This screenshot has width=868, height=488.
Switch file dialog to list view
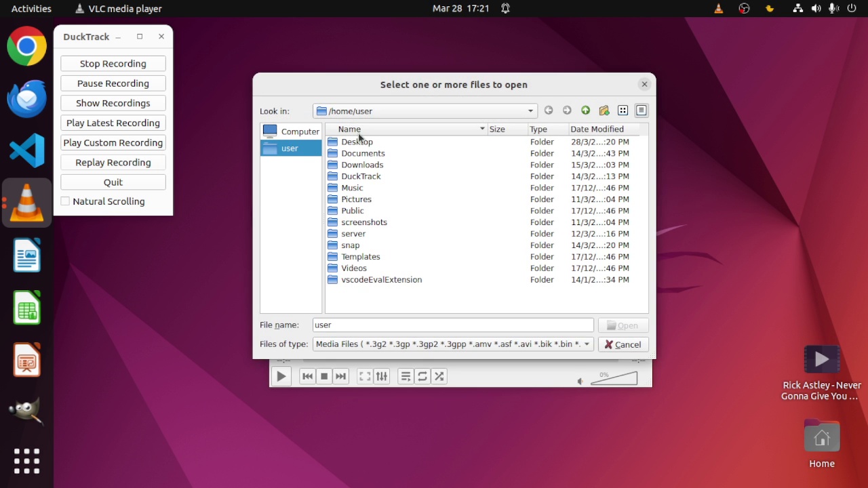click(x=623, y=110)
